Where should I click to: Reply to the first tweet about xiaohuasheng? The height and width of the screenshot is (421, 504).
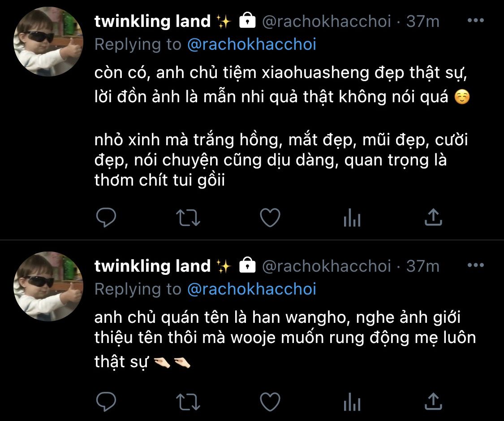106,217
